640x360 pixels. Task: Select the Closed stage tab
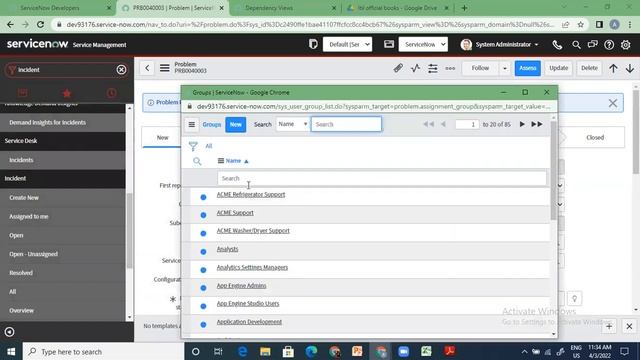(x=595, y=138)
